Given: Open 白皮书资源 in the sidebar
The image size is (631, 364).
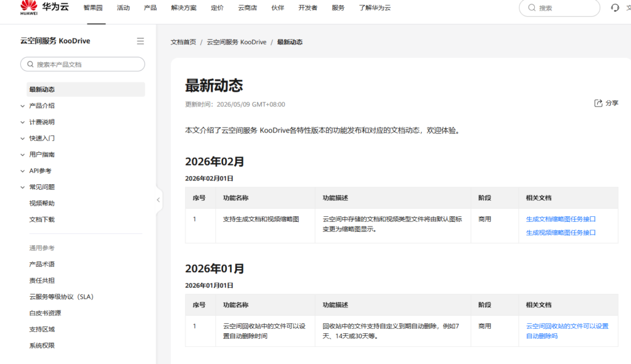Looking at the screenshot, I should coord(45,313).
